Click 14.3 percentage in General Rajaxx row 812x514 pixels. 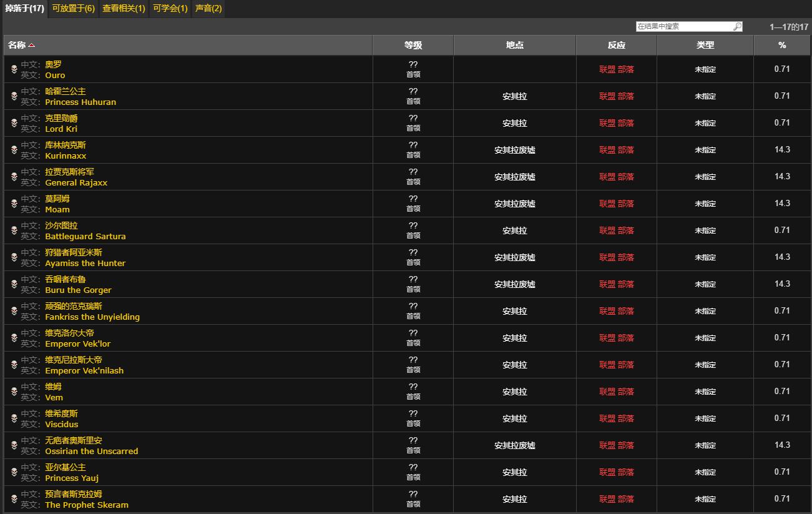tap(782, 176)
